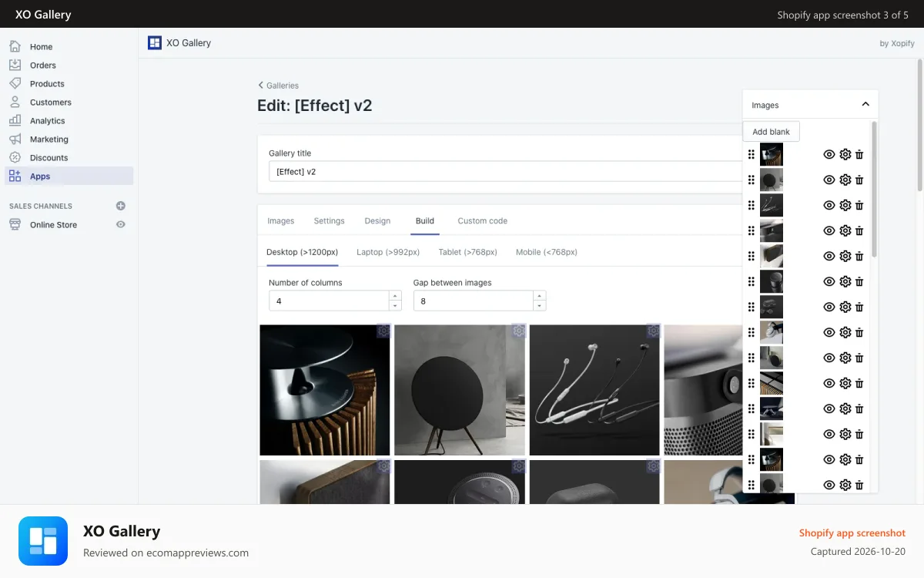924x578 pixels.
Task: Open the Customers sidebar link text
Action: coord(51,102)
